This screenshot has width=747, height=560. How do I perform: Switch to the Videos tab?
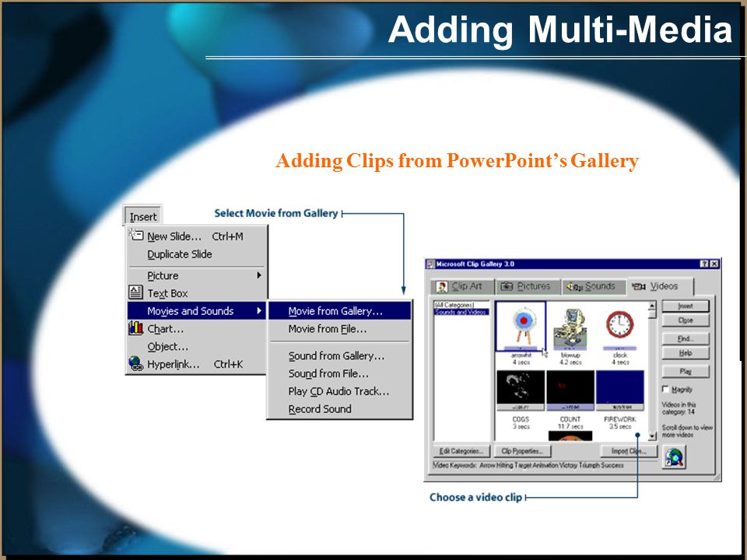(x=660, y=285)
